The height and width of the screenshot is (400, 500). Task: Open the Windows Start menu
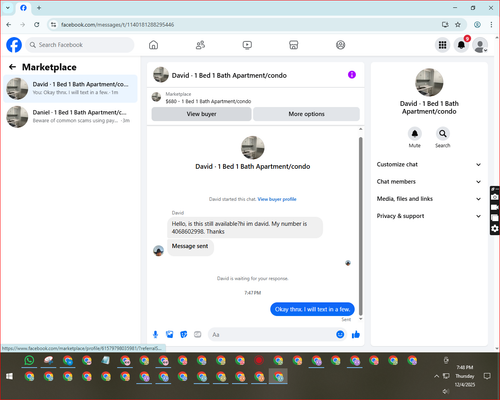(10, 376)
